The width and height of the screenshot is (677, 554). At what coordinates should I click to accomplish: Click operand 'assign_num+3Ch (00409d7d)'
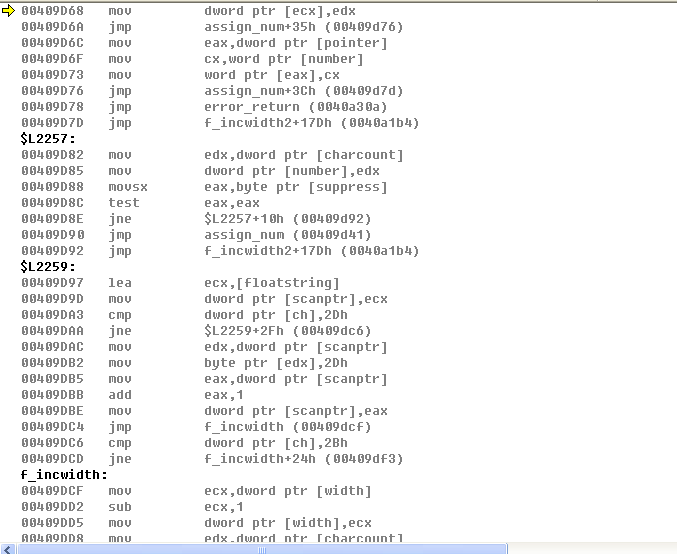(304, 91)
